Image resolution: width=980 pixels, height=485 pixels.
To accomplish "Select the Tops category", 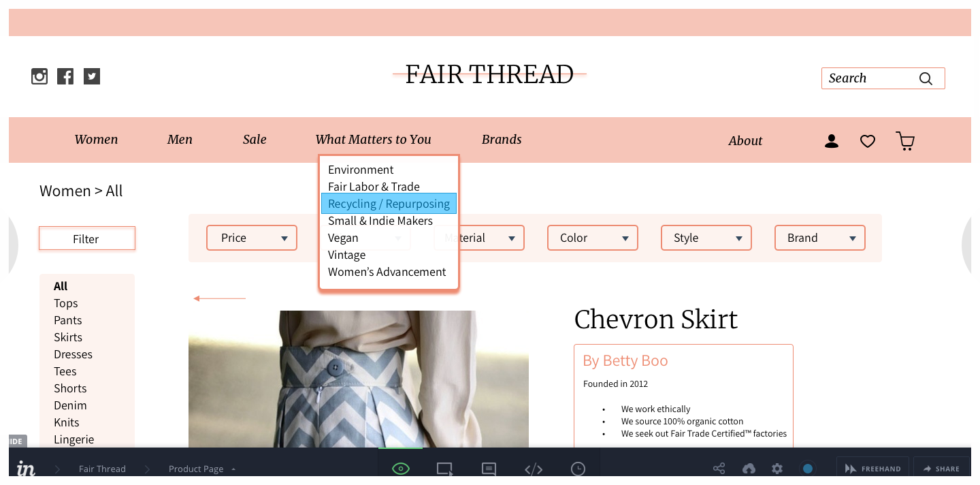I will (66, 303).
